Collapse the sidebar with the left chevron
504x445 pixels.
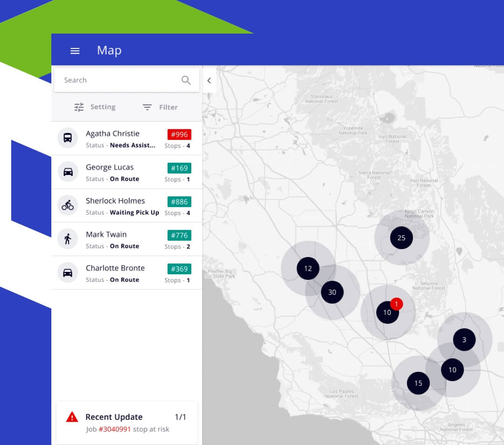pyautogui.click(x=209, y=80)
